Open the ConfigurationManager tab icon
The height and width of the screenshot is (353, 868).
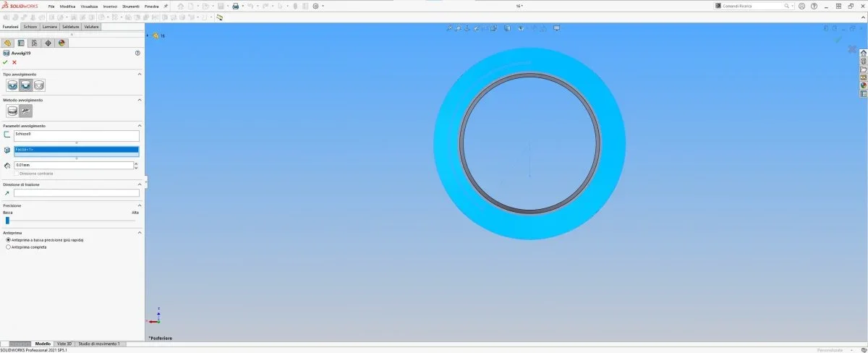click(35, 43)
